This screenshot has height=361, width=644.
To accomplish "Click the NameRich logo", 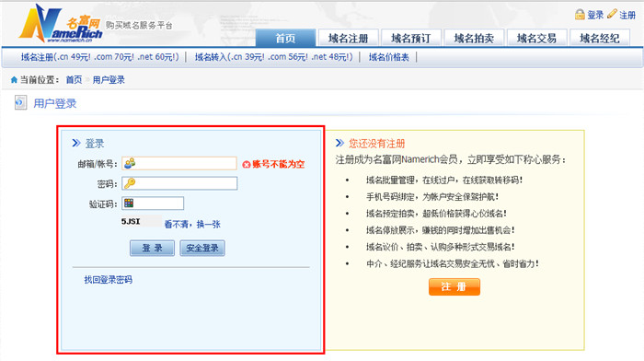I will (x=61, y=24).
